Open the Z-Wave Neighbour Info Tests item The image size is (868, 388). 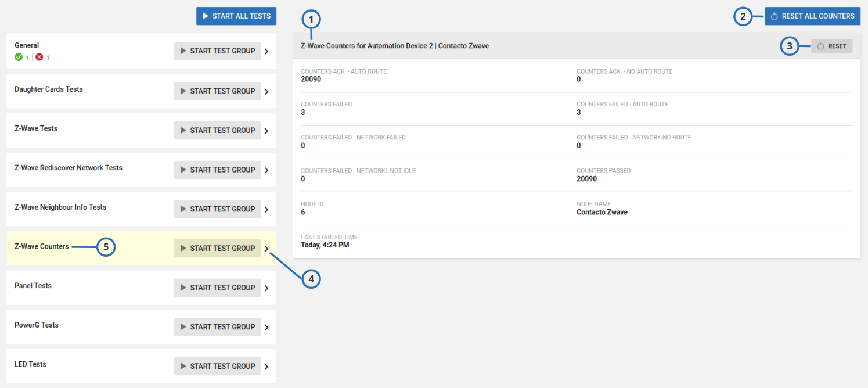tap(60, 207)
